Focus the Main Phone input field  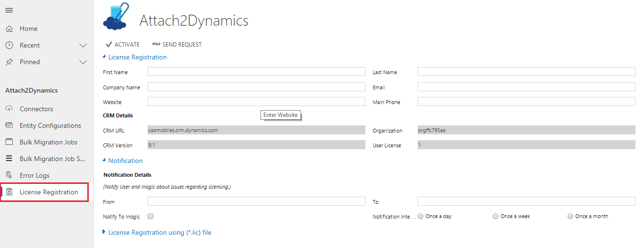pyautogui.click(x=526, y=102)
